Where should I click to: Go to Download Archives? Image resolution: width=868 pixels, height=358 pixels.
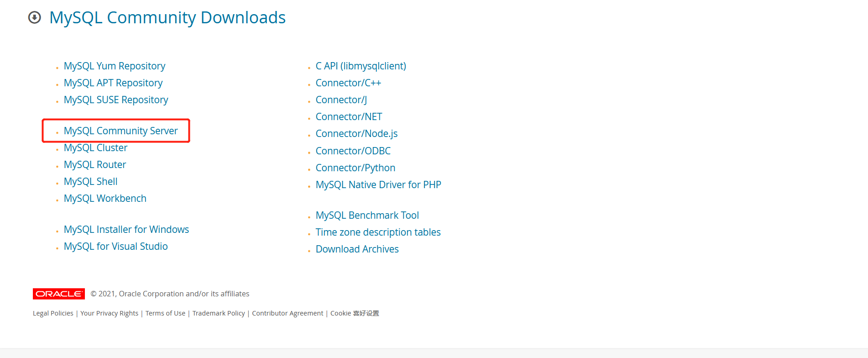tap(357, 249)
